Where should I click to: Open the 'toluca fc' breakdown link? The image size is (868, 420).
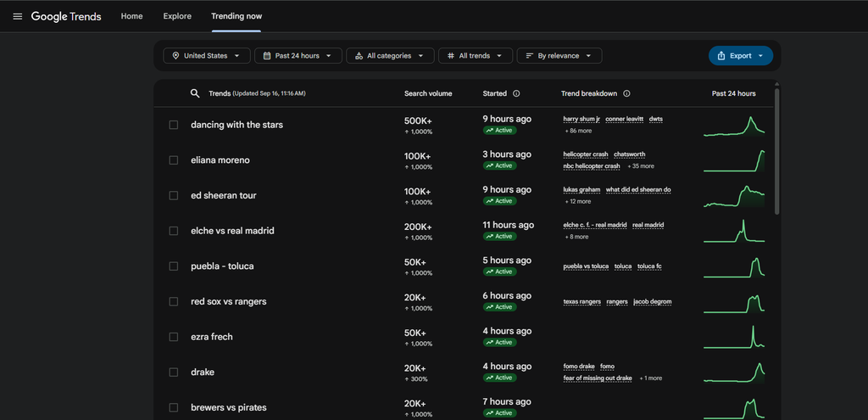coord(649,266)
